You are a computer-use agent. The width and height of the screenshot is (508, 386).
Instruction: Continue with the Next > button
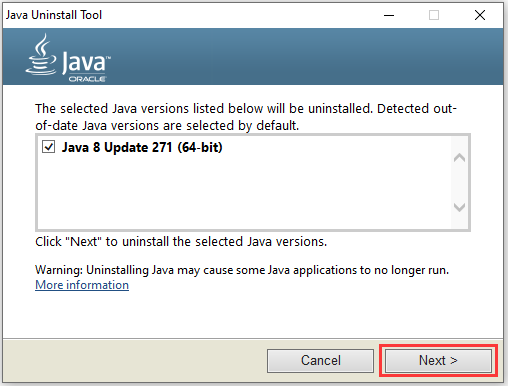tap(438, 361)
